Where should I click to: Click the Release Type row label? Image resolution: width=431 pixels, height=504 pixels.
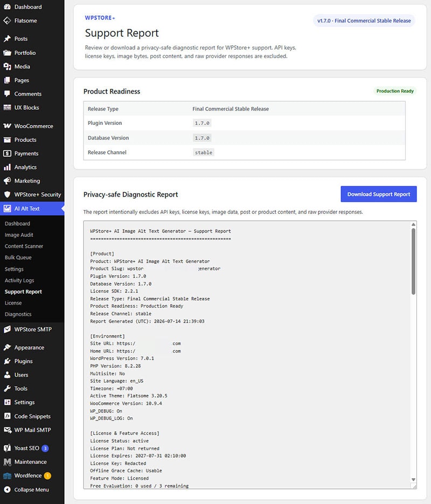pos(103,109)
